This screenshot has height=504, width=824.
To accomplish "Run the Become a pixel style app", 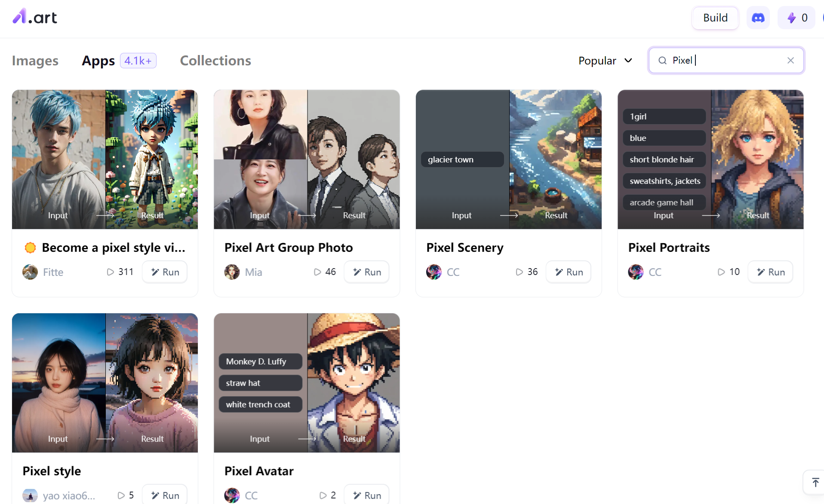I will pyautogui.click(x=165, y=272).
